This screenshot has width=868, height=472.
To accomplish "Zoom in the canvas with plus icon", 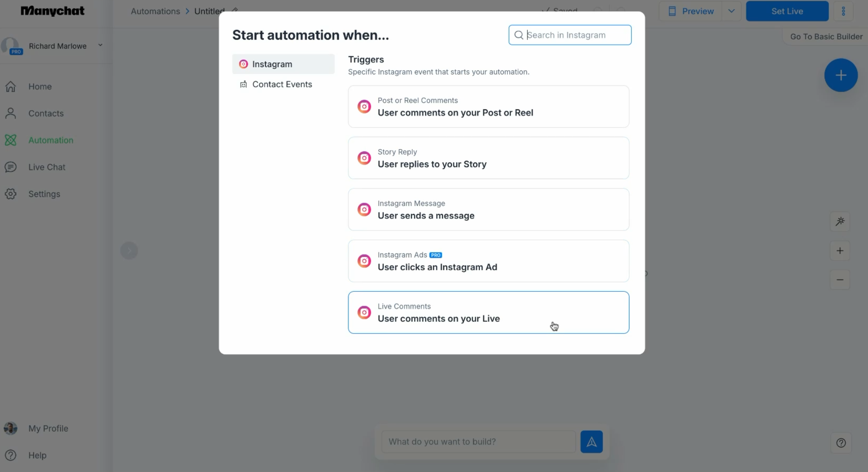I will click(840, 250).
